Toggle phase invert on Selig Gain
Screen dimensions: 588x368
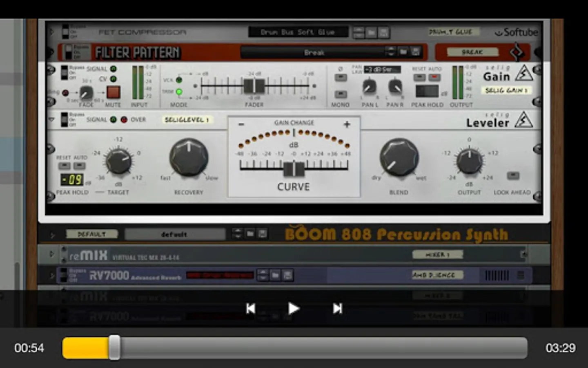tap(340, 78)
